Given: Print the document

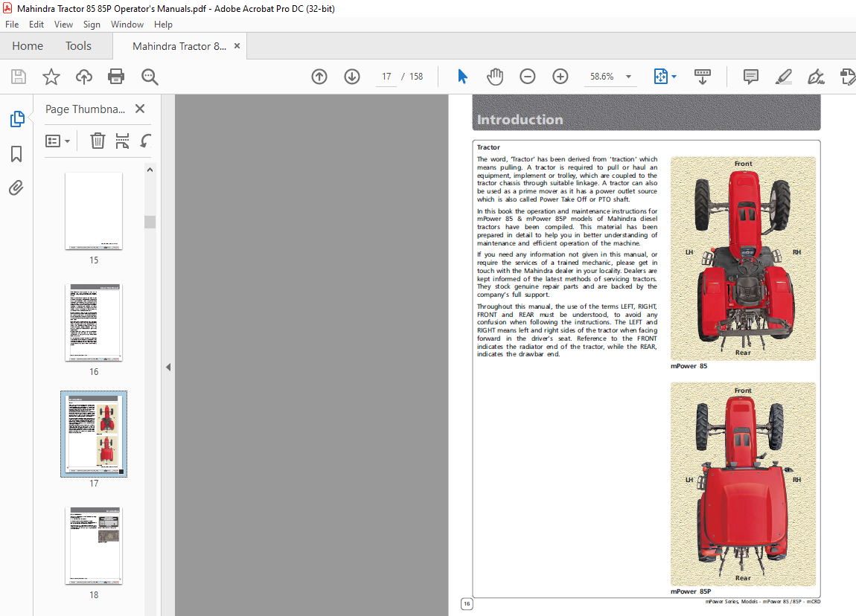Looking at the screenshot, I should pyautogui.click(x=116, y=77).
